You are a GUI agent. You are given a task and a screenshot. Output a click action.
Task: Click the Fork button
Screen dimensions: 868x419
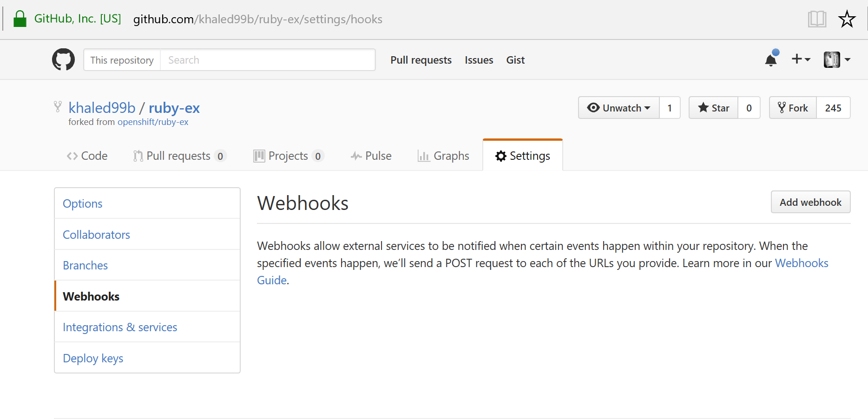tap(793, 108)
